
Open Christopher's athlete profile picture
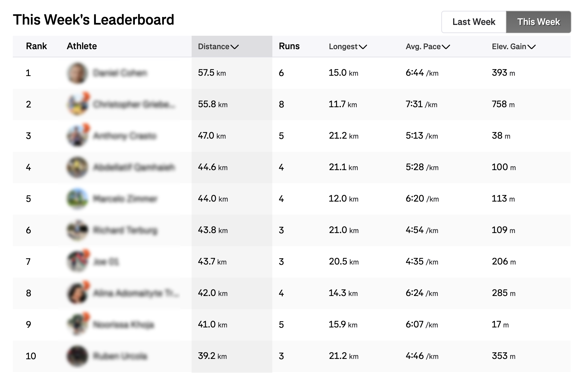77,104
